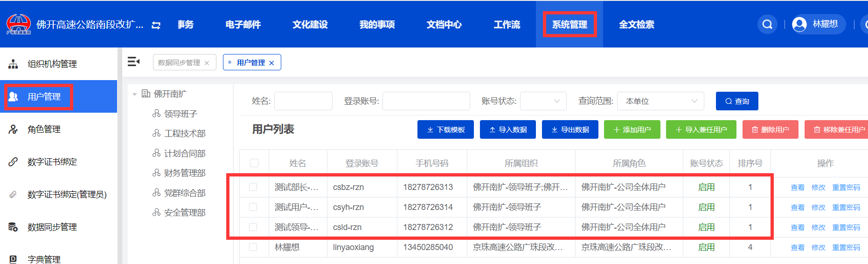Click the red 删除用户 button
Screen dimensions: 868x264
pos(771,129)
